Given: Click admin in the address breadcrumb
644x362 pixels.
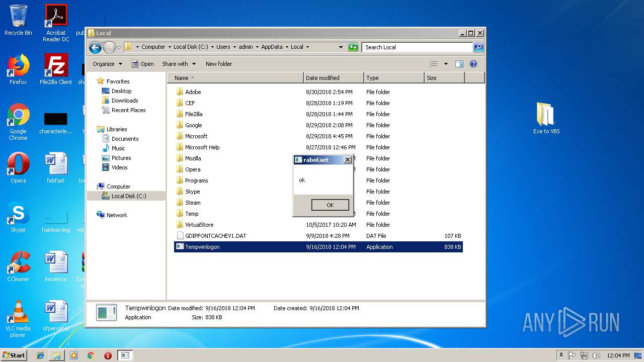Looking at the screenshot, I should pyautogui.click(x=246, y=47).
